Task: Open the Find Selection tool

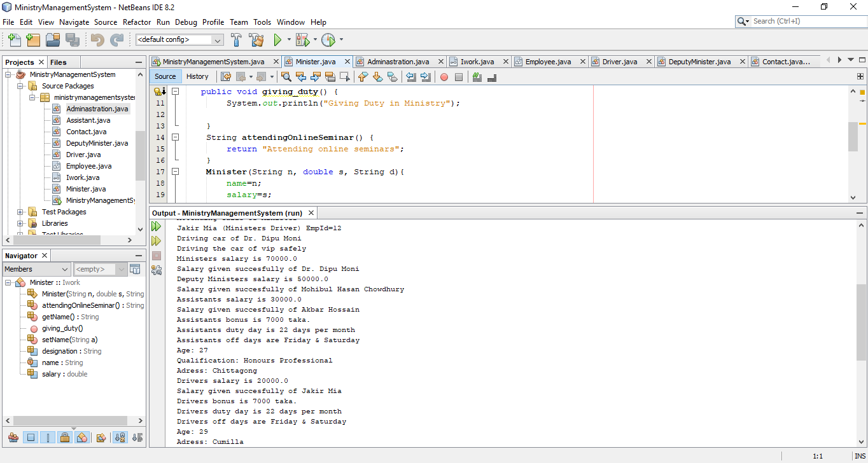Action: (288, 76)
